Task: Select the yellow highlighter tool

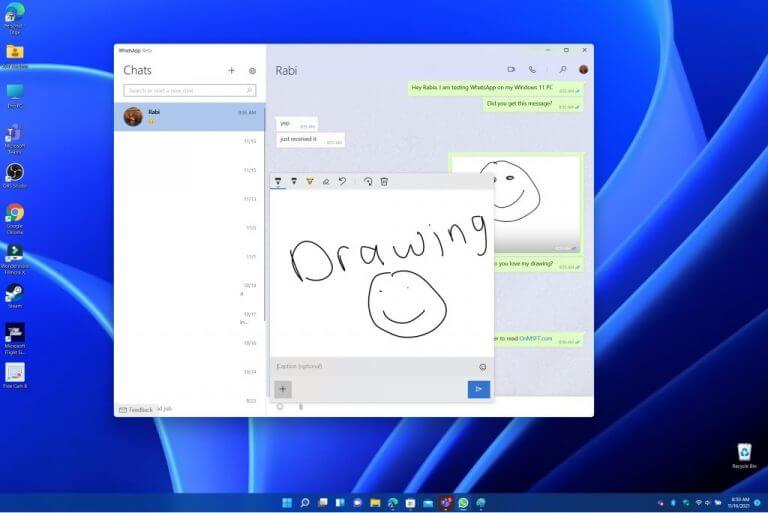Action: pyautogui.click(x=310, y=181)
